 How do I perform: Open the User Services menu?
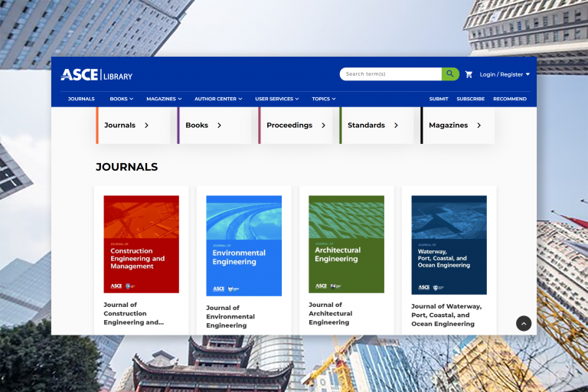[x=276, y=99]
